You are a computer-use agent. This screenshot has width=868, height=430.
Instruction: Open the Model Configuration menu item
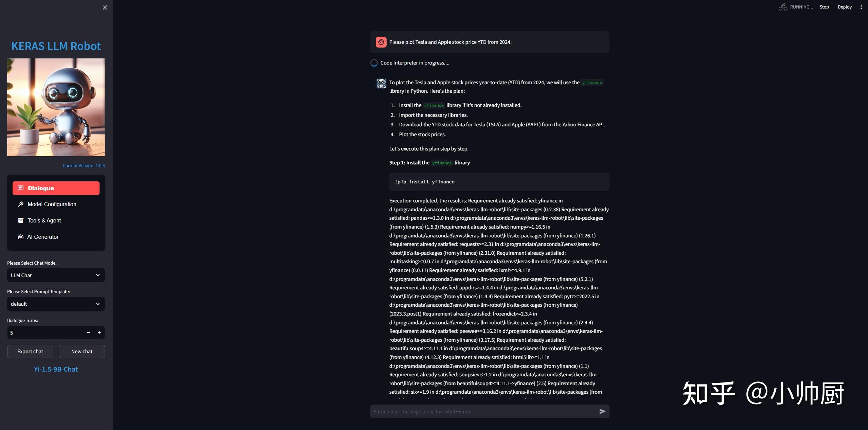(52, 204)
